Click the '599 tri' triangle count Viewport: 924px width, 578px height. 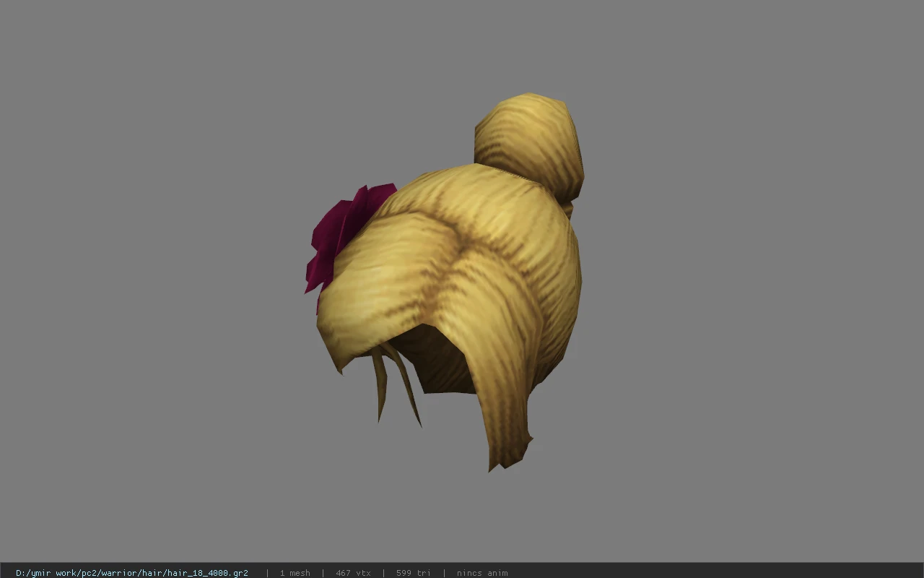(x=413, y=573)
